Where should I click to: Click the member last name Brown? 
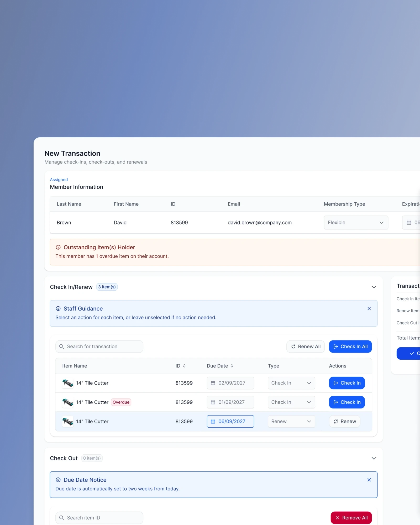pyautogui.click(x=64, y=223)
